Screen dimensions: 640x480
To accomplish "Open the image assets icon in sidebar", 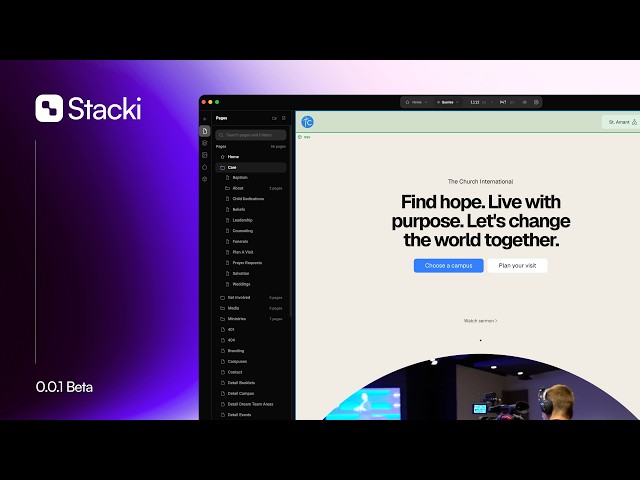I will point(205,155).
